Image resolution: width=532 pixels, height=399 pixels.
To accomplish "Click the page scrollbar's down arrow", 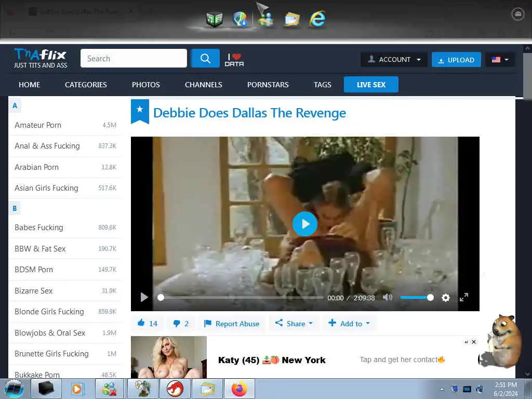I will (x=528, y=374).
